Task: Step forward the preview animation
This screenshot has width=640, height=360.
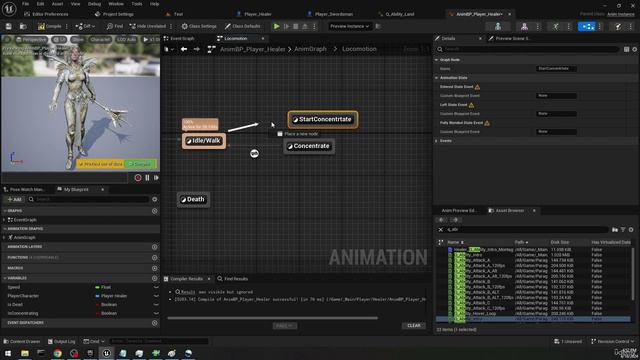Action: point(156,178)
